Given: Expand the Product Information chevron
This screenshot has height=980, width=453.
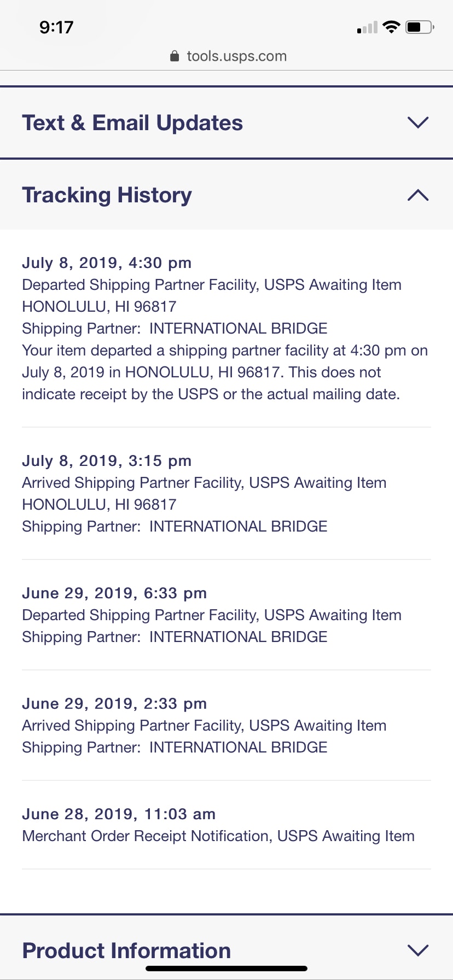Looking at the screenshot, I should click(418, 950).
